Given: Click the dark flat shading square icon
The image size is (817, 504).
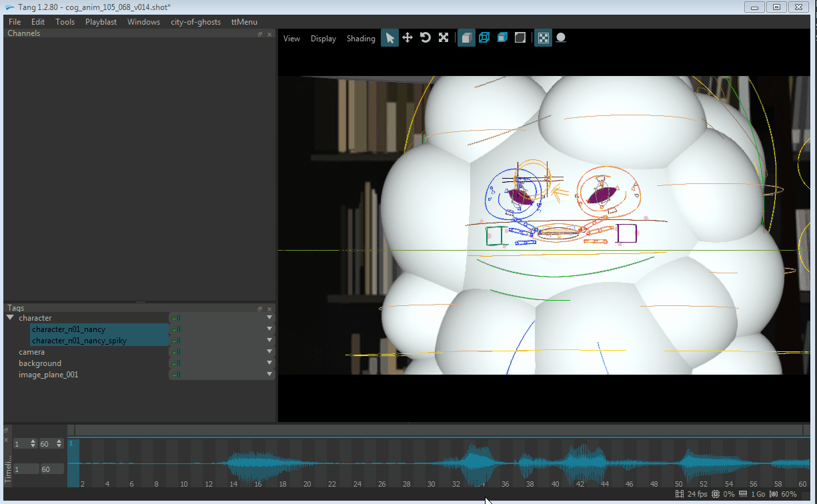Looking at the screenshot, I should 520,38.
